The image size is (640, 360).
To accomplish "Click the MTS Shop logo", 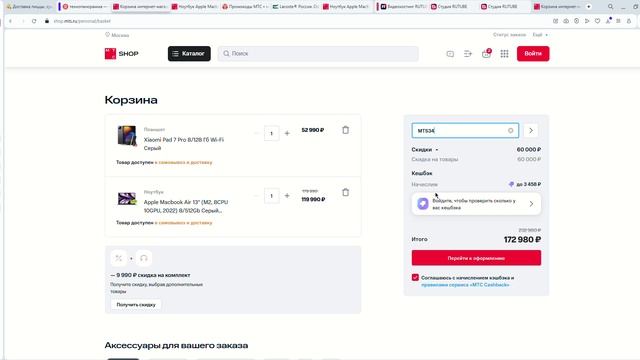I will coord(122,53).
